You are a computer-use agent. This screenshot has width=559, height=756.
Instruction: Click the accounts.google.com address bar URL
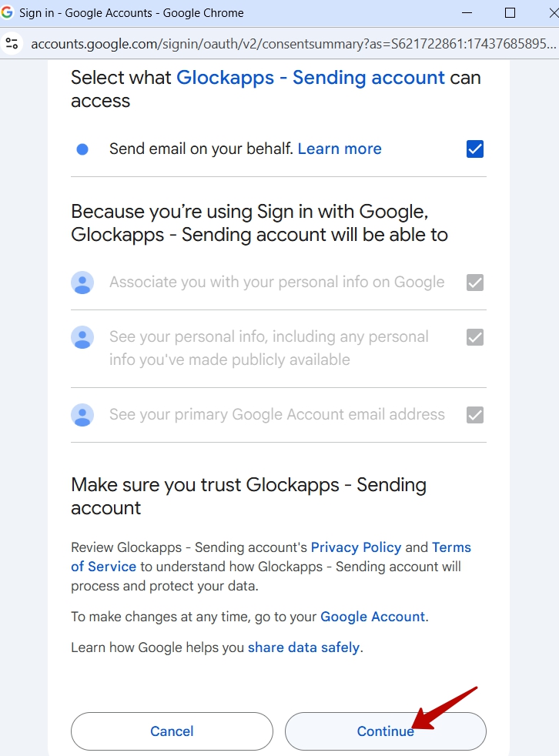click(293, 44)
